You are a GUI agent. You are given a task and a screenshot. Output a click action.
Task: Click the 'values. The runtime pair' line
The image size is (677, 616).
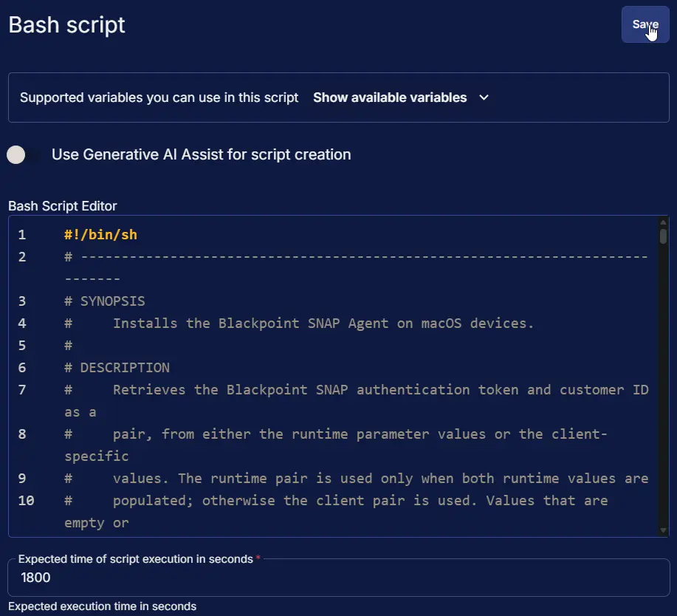[x=356, y=478]
